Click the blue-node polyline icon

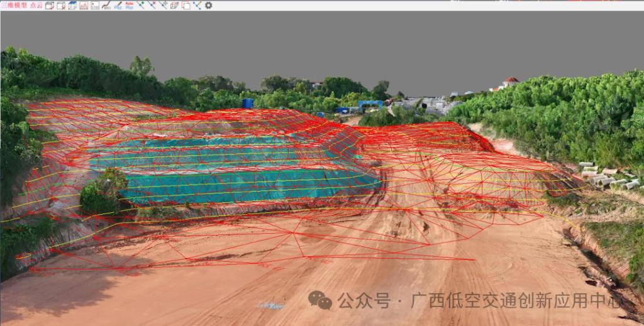(x=197, y=5)
